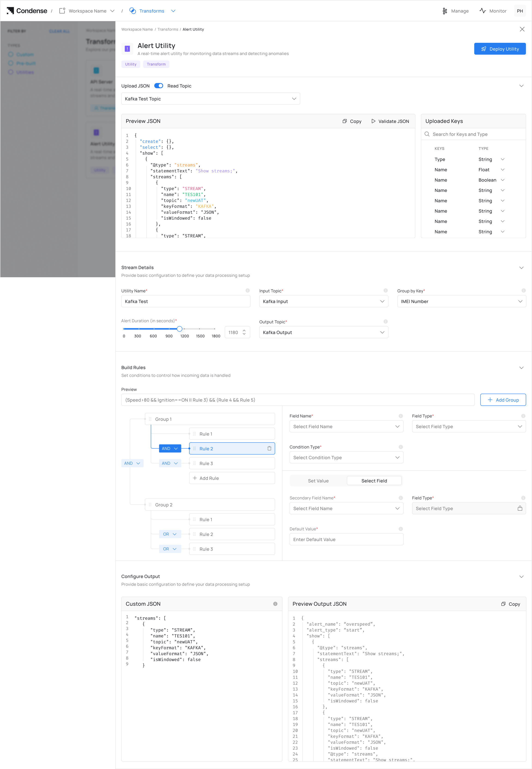Copy the Preview JSON
Viewport: 532px width, 769px height.
click(x=352, y=121)
